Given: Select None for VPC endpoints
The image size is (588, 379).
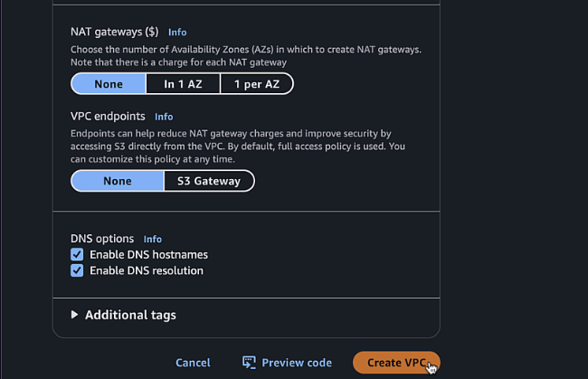Looking at the screenshot, I should (x=118, y=181).
